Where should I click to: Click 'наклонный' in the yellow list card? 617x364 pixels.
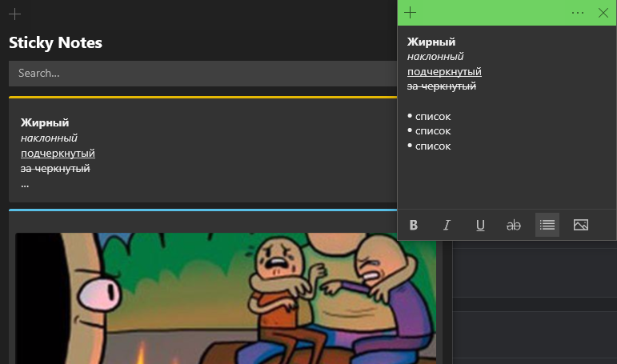(49, 138)
